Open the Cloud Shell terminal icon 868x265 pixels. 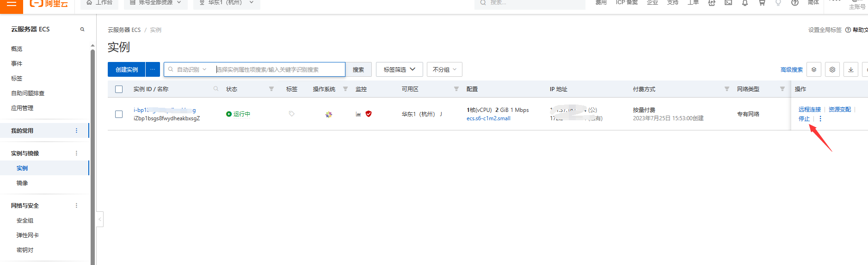[x=728, y=3]
